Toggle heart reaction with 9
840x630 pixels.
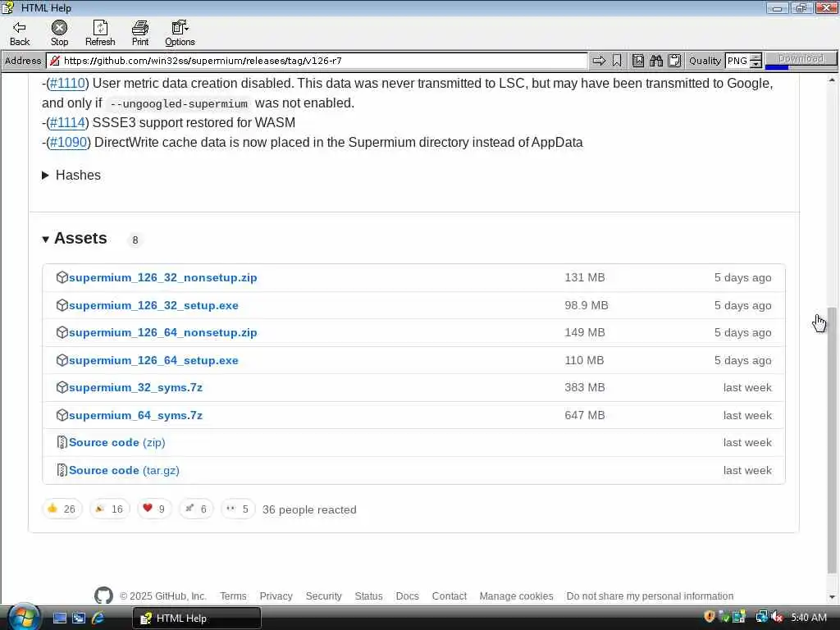[154, 509]
